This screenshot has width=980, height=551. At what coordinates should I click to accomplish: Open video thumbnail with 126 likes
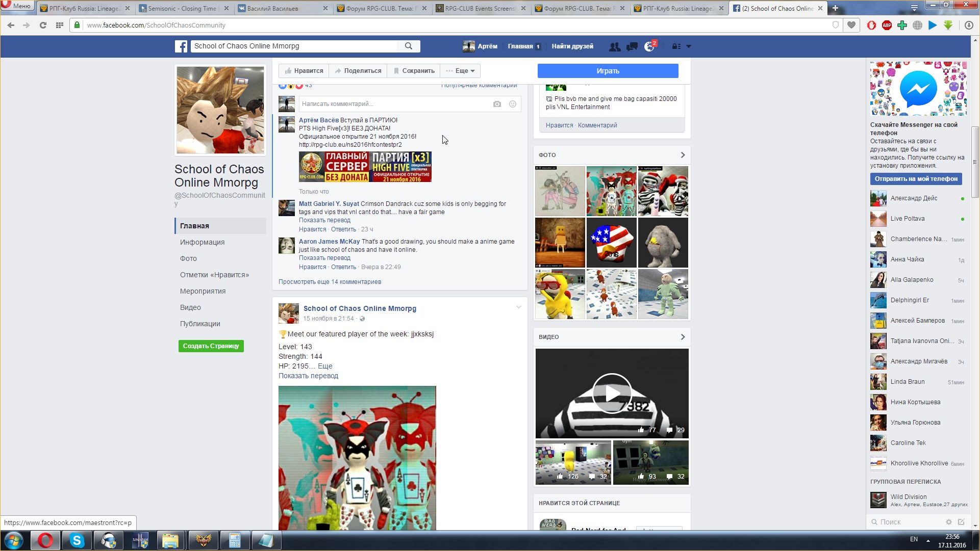pyautogui.click(x=573, y=462)
